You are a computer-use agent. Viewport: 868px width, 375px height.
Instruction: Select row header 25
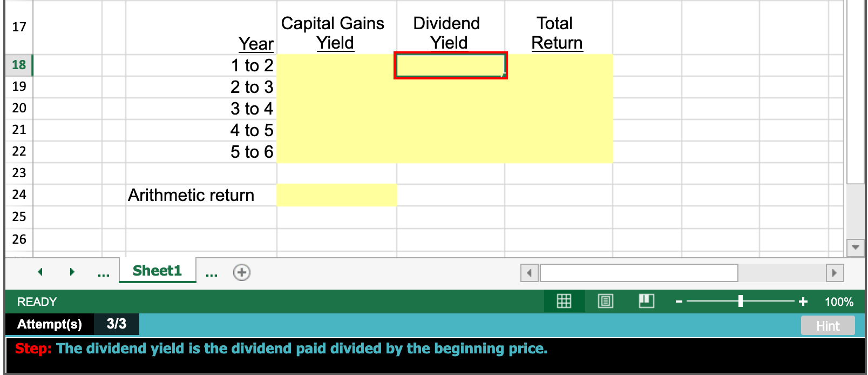(19, 217)
